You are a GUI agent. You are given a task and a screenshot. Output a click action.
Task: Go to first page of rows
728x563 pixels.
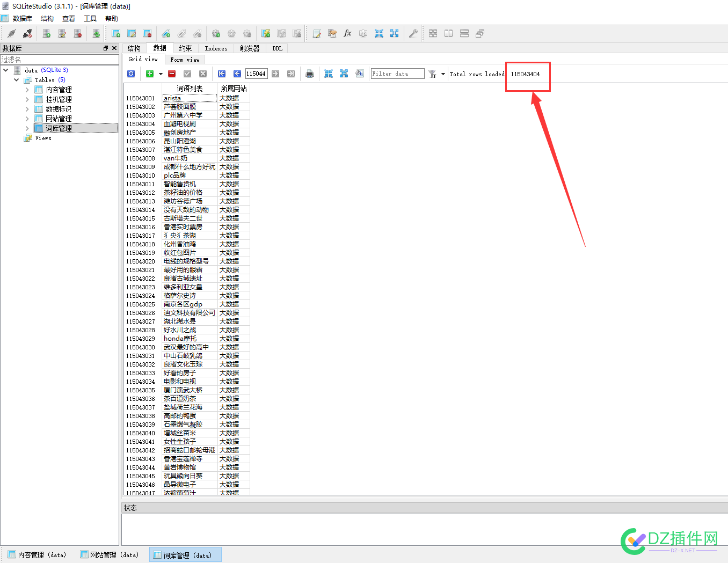coord(222,74)
